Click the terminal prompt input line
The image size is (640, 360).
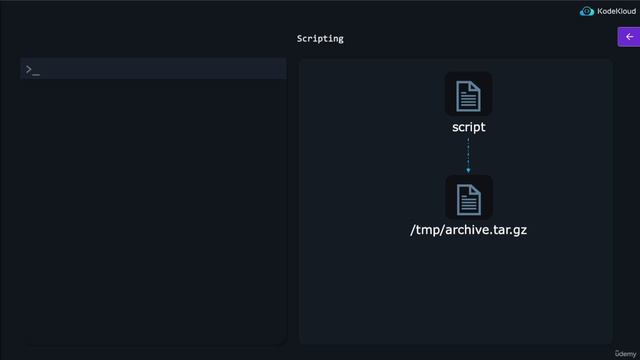153,69
